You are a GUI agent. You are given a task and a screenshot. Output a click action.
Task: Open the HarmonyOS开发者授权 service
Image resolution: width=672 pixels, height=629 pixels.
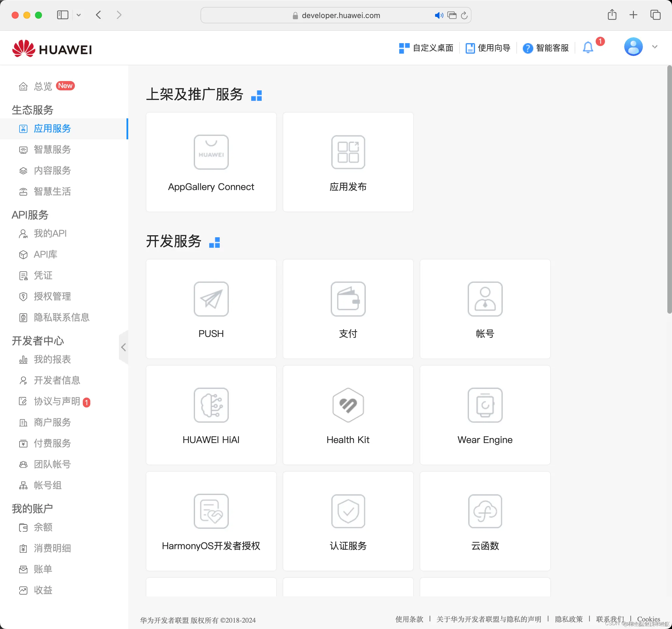(x=211, y=521)
